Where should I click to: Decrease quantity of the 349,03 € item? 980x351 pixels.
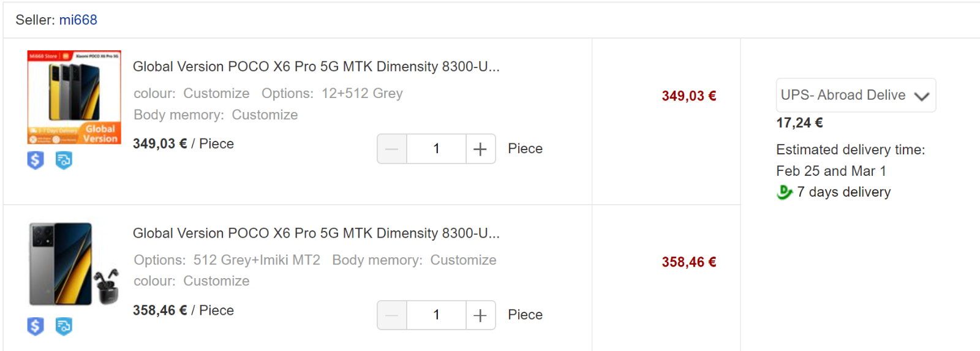(x=392, y=149)
